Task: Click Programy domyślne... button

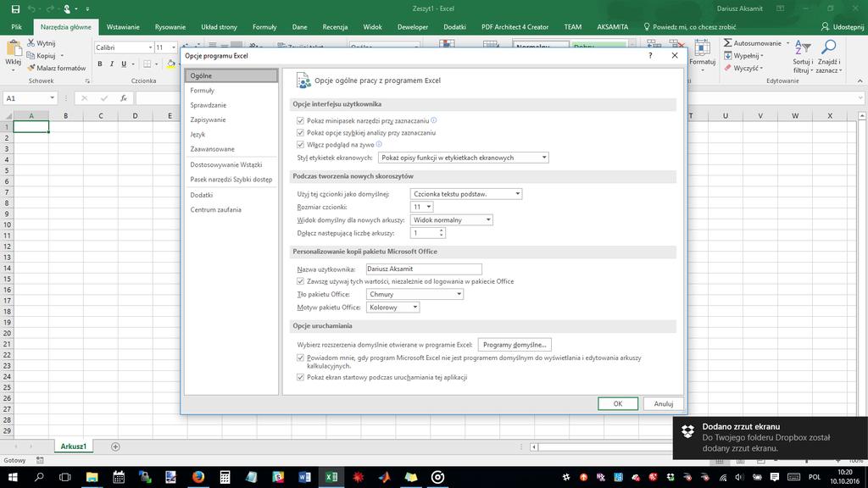Action: pyautogui.click(x=515, y=345)
